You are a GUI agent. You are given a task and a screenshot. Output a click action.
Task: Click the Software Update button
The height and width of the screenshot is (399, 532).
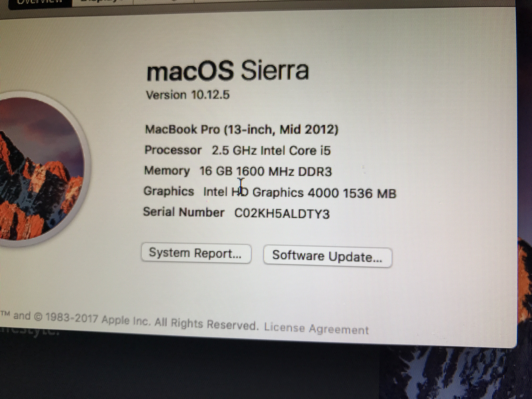point(328,257)
